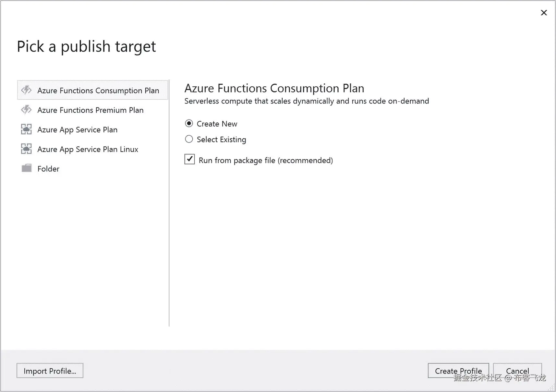
Task: Choose the Select Existing radio button
Action: [189, 139]
